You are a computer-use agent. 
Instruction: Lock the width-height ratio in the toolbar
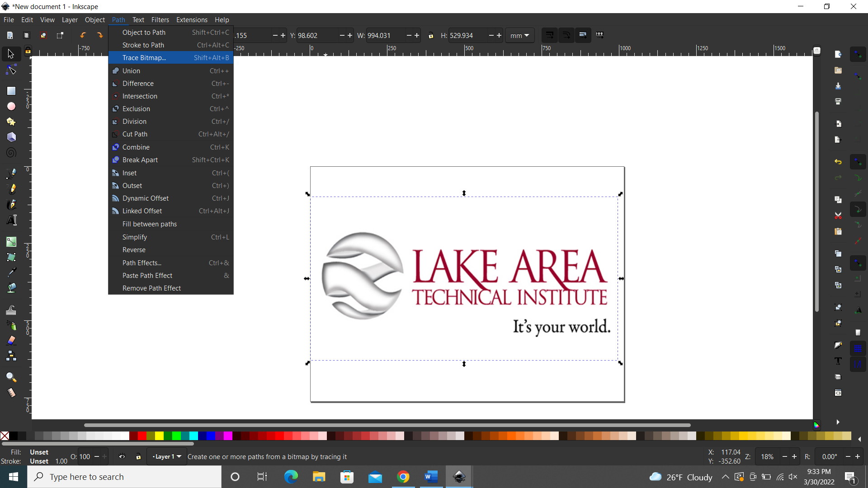pyautogui.click(x=431, y=35)
